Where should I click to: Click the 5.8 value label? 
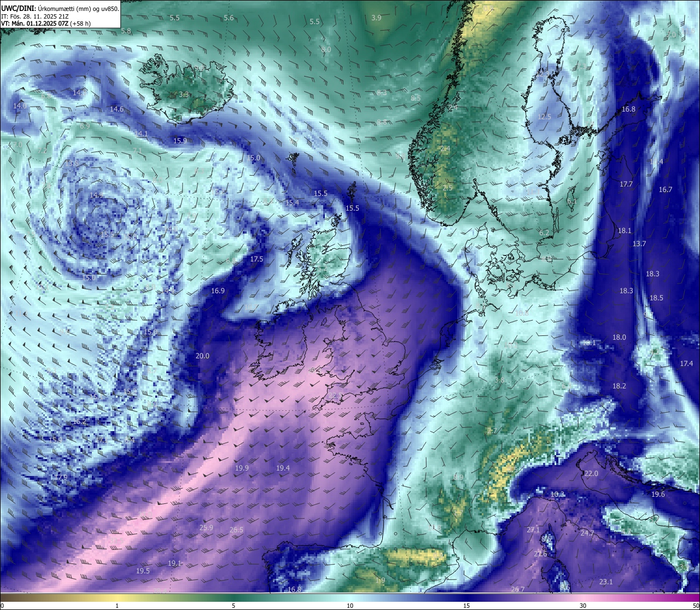point(126,31)
